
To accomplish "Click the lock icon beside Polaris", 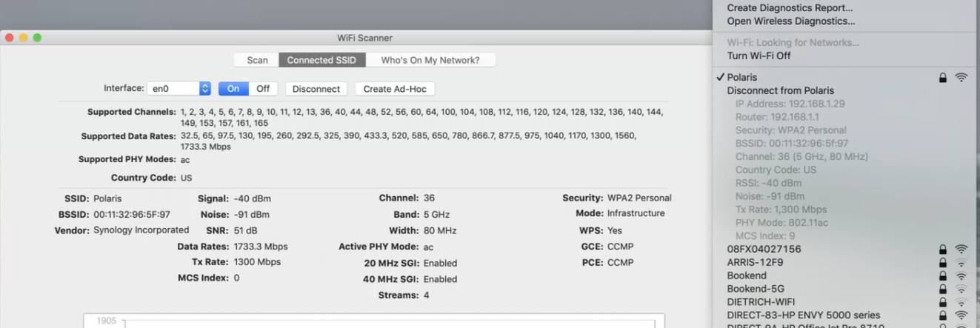I will click(943, 77).
